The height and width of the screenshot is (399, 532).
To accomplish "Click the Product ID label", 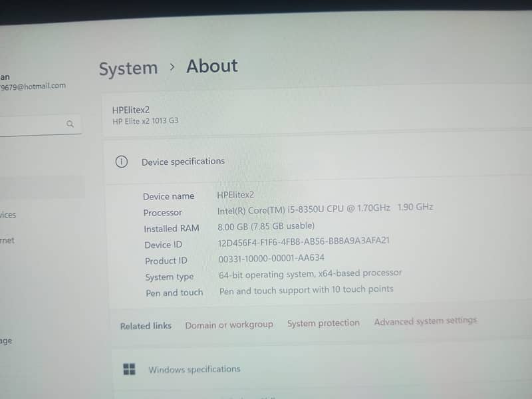I will [166, 261].
